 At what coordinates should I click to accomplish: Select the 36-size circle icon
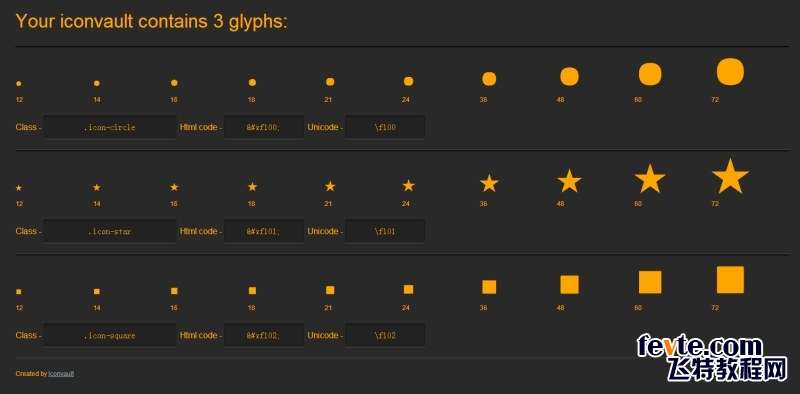pyautogui.click(x=489, y=79)
